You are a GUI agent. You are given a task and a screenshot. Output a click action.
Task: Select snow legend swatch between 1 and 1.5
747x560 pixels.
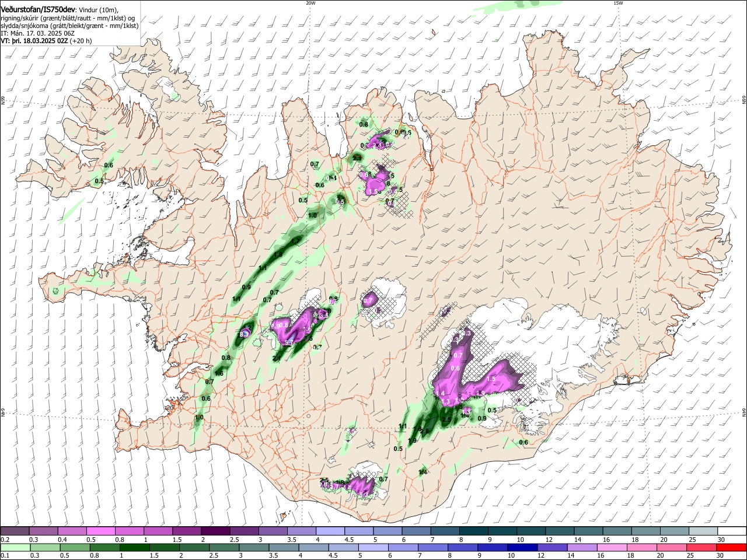158,531
